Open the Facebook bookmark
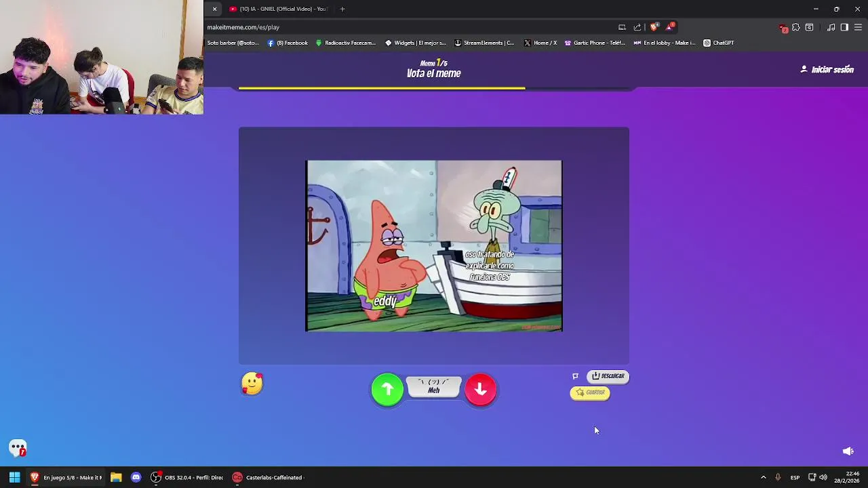 click(x=288, y=43)
